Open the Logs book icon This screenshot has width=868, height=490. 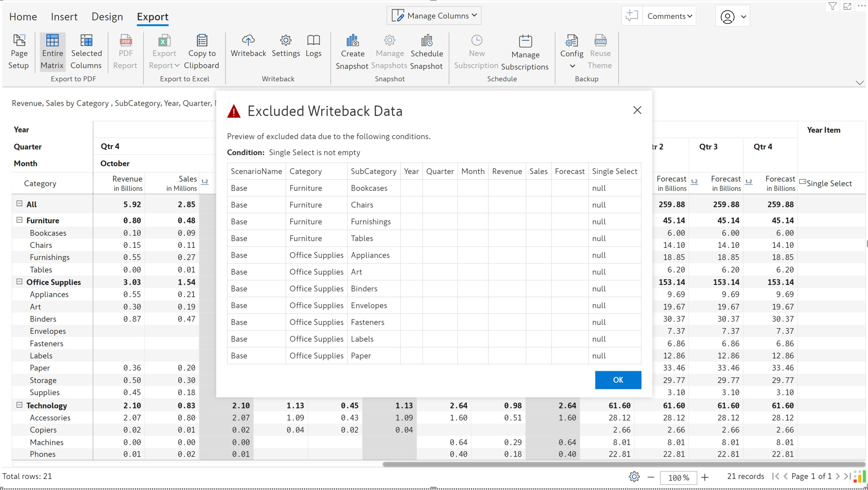313,41
